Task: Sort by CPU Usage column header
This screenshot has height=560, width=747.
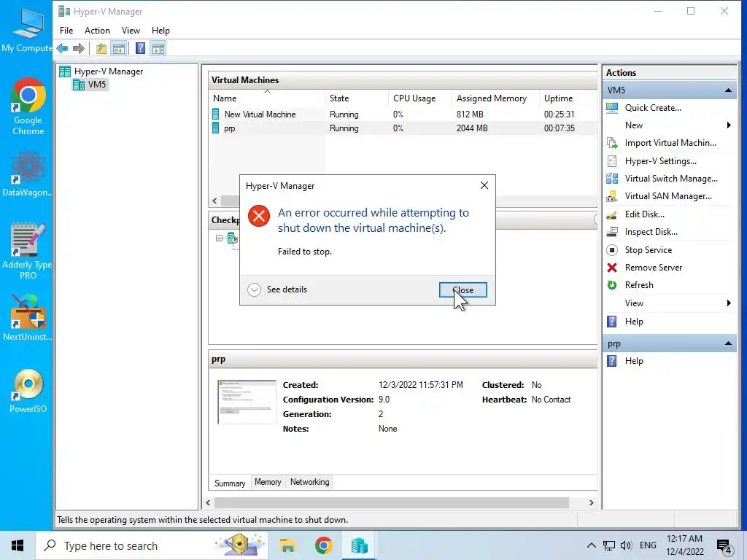Action: [419, 98]
